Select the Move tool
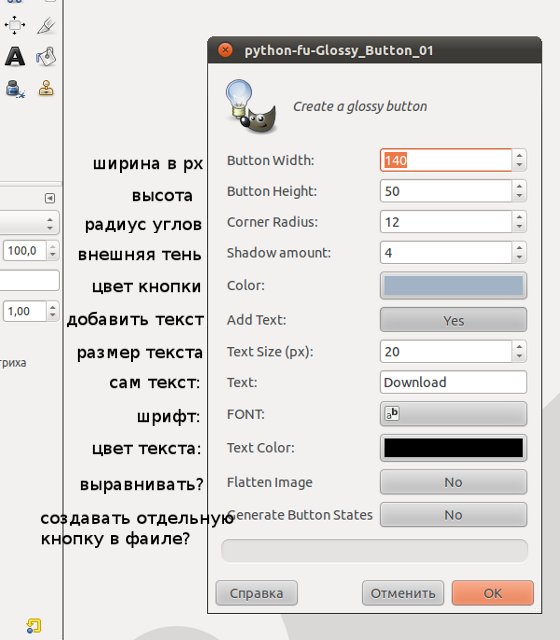The height and width of the screenshot is (640, 560). 15,25
